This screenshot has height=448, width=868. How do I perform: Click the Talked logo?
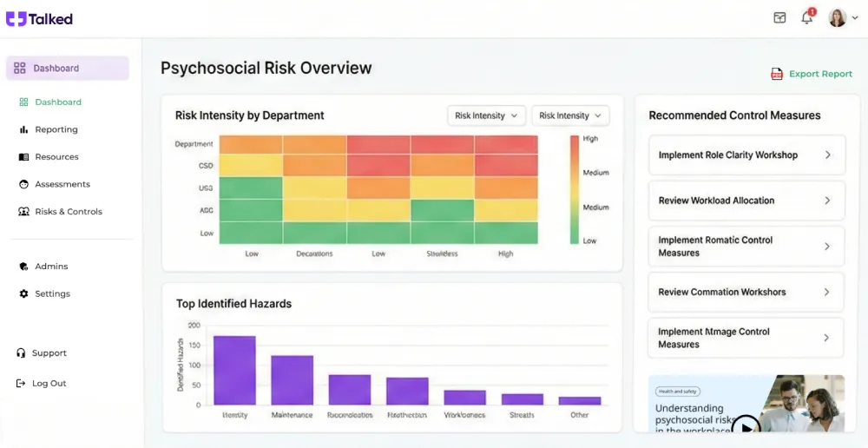click(40, 19)
